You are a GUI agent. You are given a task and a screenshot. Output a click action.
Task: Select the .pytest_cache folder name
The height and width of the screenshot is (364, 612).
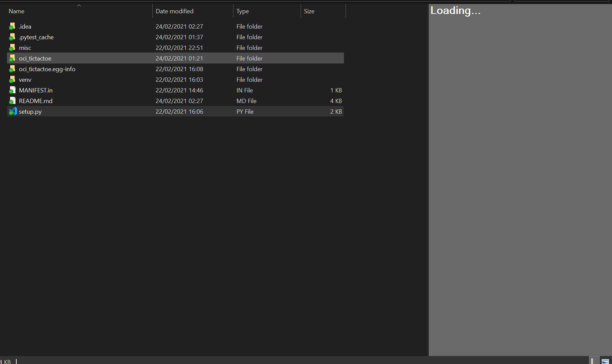[36, 37]
